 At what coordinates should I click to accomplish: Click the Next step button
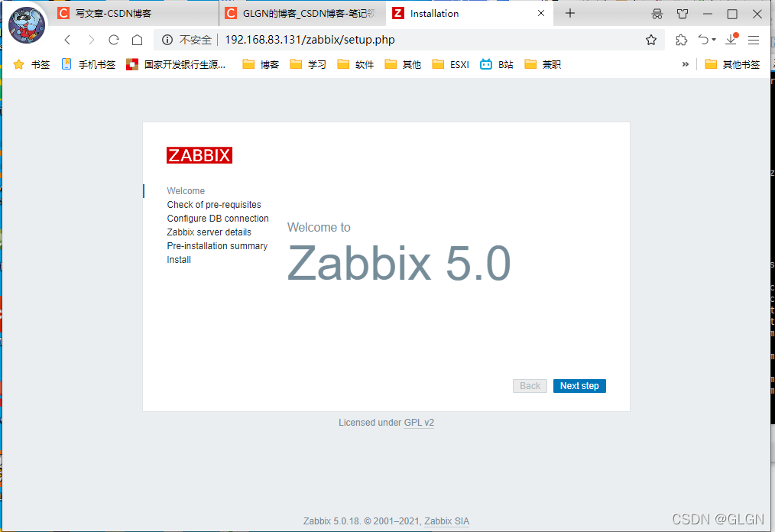click(x=579, y=385)
